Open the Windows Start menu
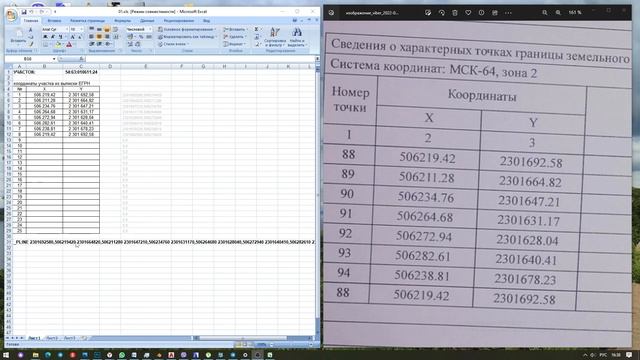 6,355
